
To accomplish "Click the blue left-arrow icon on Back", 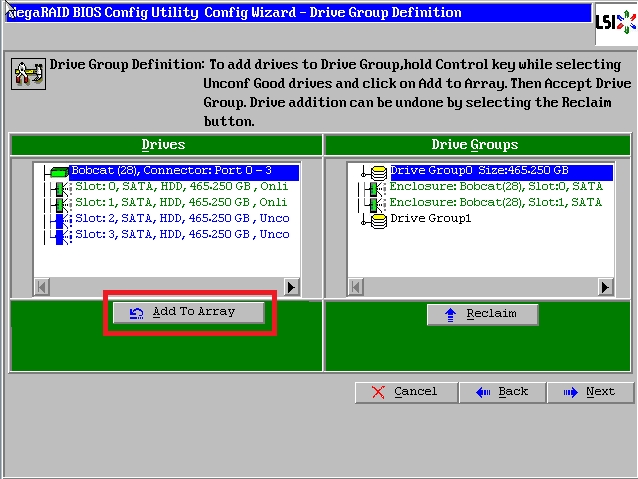I will pyautogui.click(x=483, y=392).
